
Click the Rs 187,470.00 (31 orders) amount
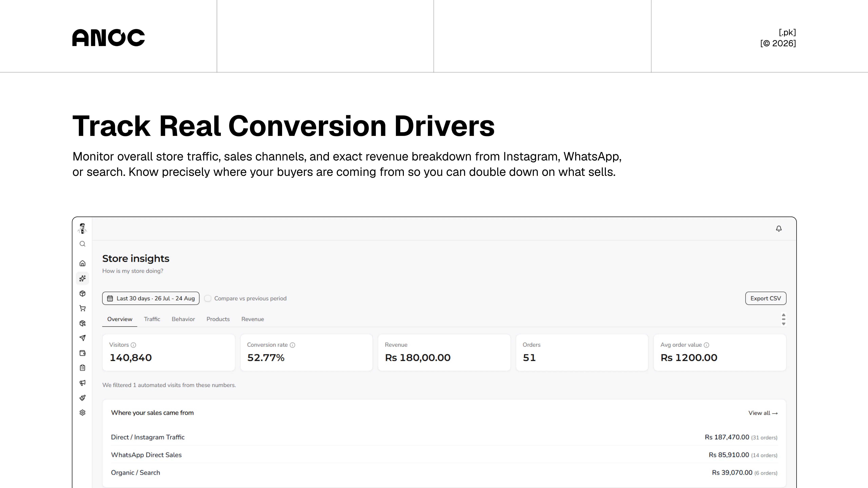pyautogui.click(x=741, y=437)
